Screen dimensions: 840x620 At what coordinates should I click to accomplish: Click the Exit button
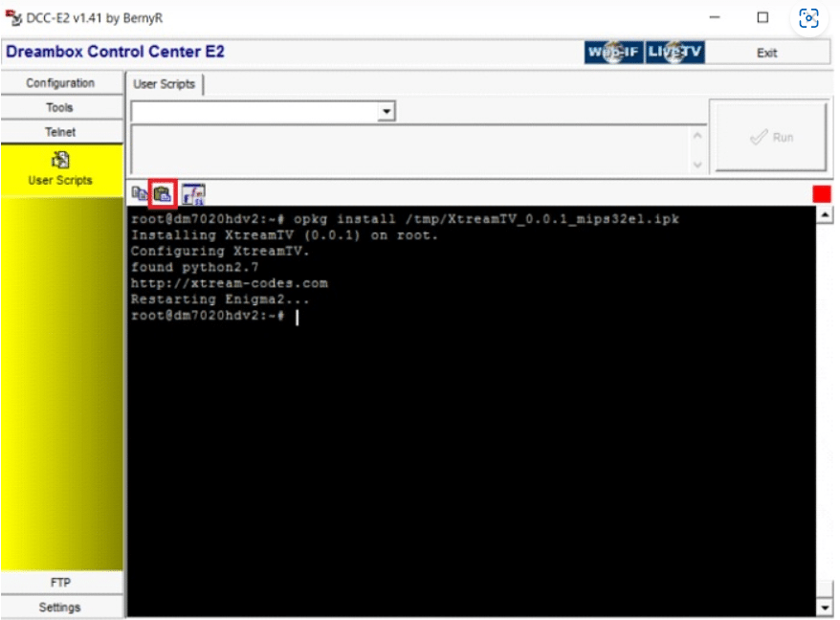pos(767,53)
